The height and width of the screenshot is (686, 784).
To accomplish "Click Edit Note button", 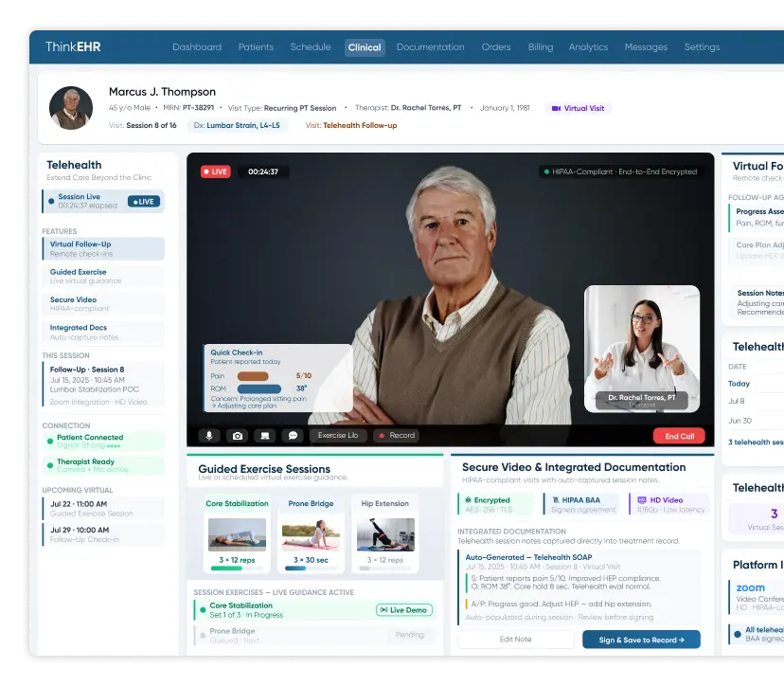I will pos(515,640).
